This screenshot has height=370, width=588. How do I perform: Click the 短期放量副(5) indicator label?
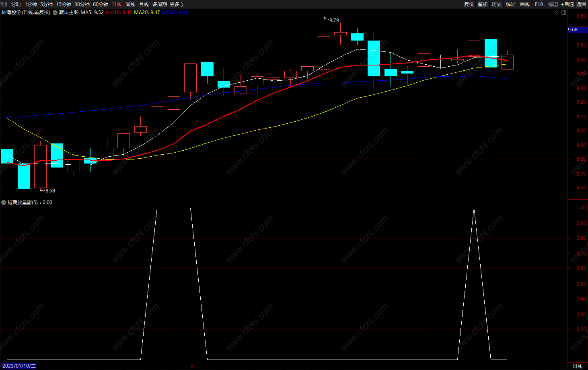(23, 202)
